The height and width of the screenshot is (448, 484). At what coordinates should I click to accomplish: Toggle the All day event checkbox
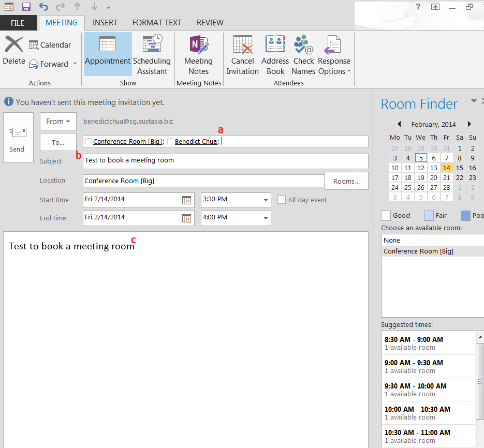[282, 200]
